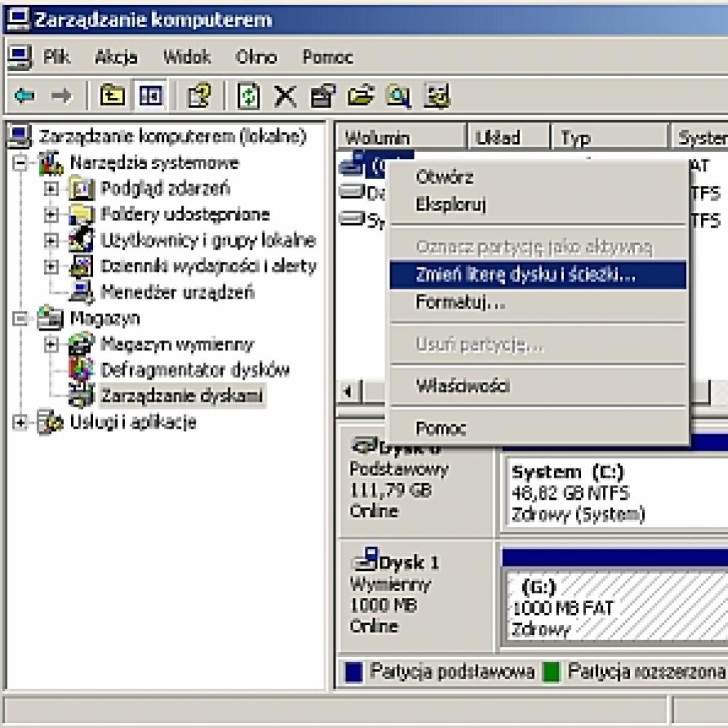Choose Eksploruj in the context menu

[537, 204]
